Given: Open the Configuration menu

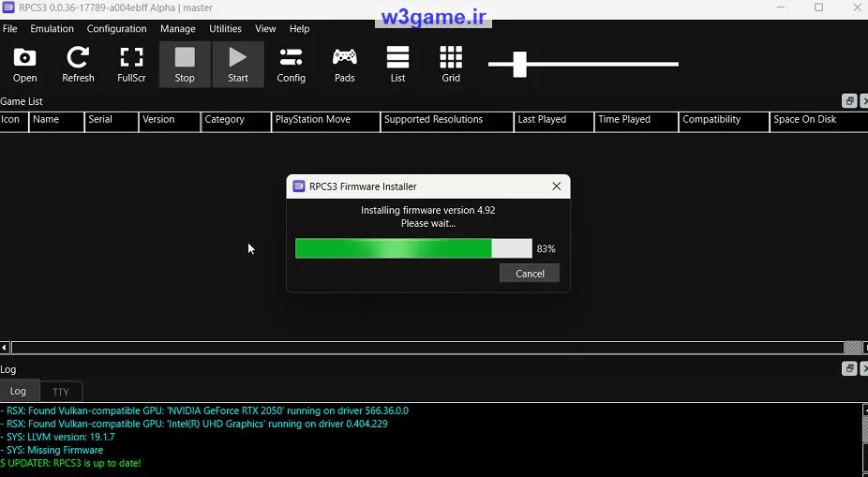Looking at the screenshot, I should (x=117, y=29).
